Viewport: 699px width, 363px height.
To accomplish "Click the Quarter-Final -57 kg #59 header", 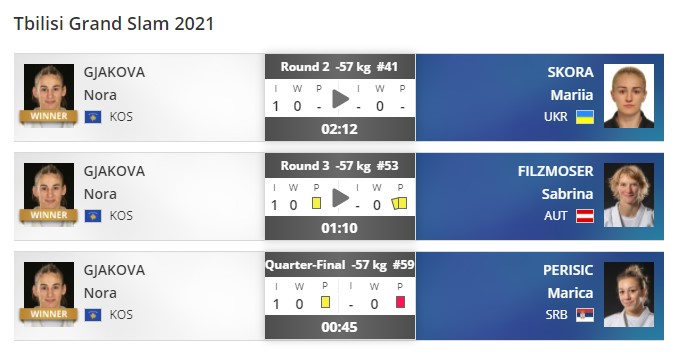I will [x=340, y=265].
